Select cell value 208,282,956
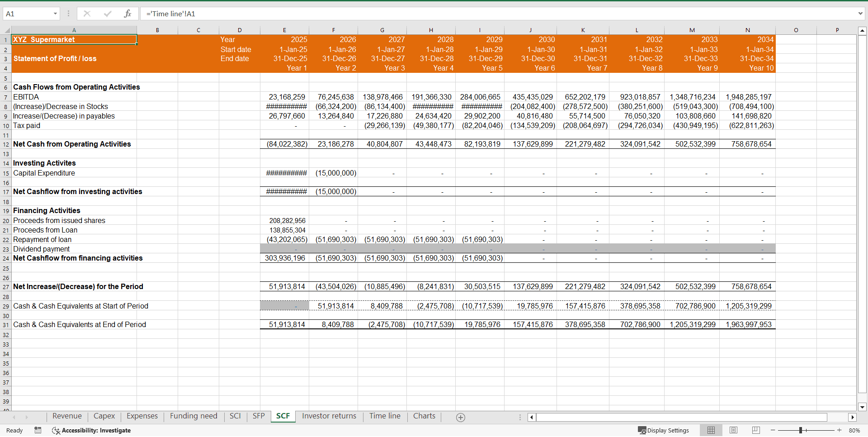The width and height of the screenshot is (868, 437). tap(287, 220)
